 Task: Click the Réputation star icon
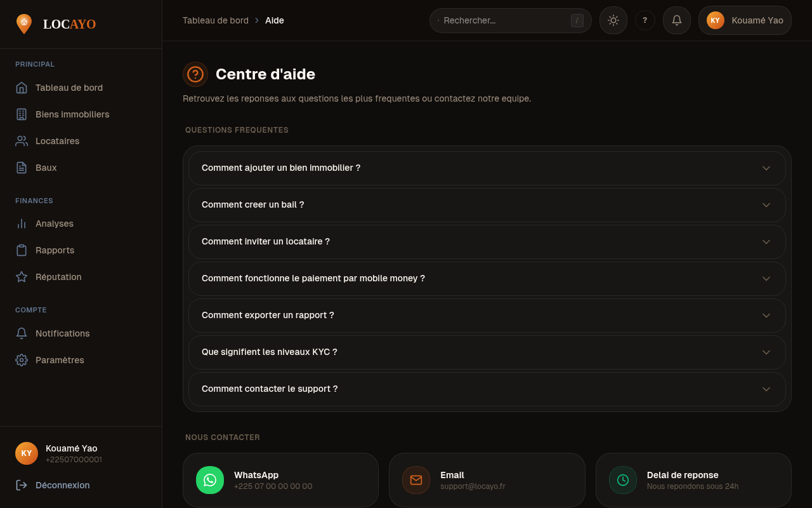point(22,277)
